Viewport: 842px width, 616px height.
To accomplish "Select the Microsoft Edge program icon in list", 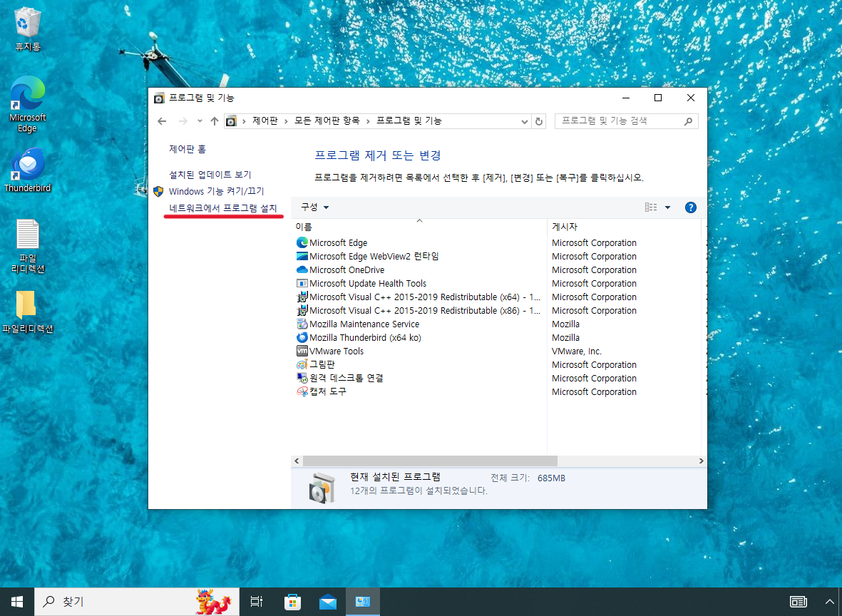I will [x=302, y=242].
